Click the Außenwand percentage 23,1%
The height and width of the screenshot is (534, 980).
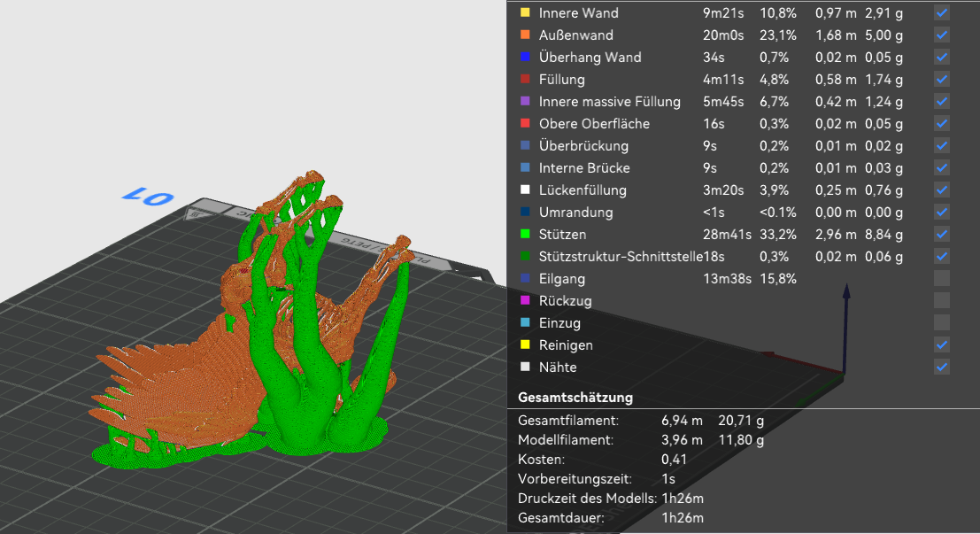(778, 35)
